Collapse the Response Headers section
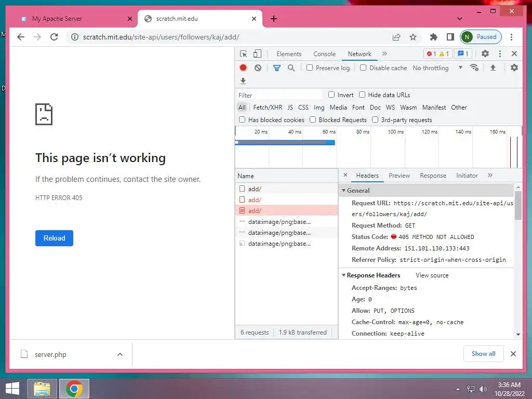Image resolution: width=532 pixels, height=399 pixels. pos(344,275)
